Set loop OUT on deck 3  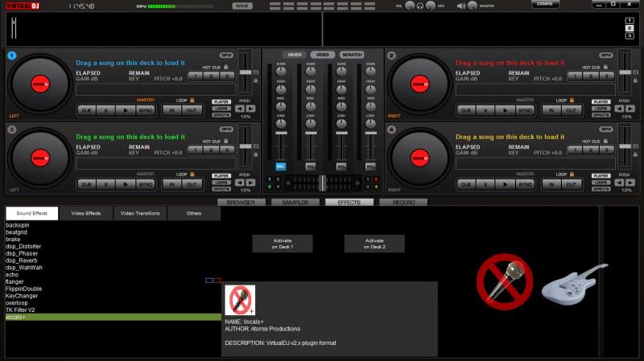pos(192,185)
